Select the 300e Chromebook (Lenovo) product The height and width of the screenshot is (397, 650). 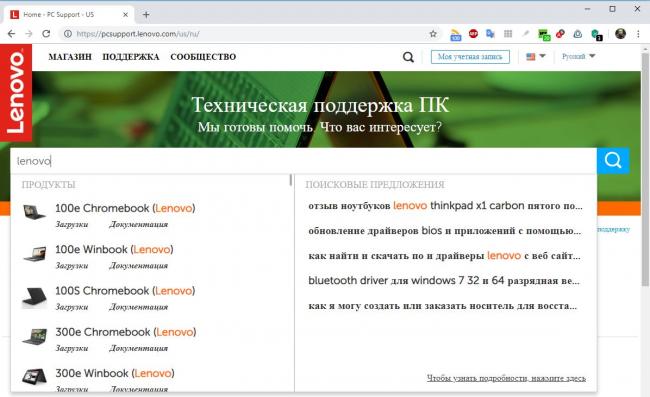(126, 332)
